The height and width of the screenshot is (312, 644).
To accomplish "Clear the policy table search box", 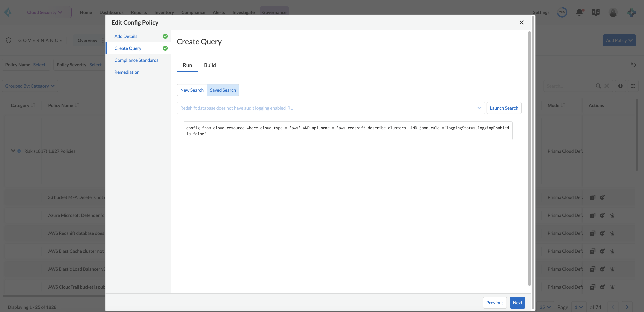I will coord(606,86).
